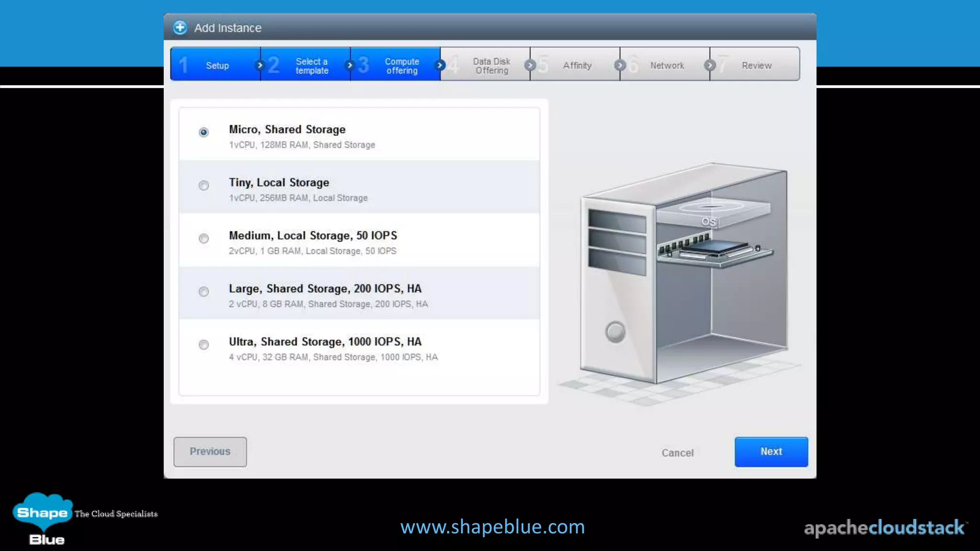980x551 pixels.
Task: Click 'Tiny, Local Storage' title text
Action: [x=279, y=183]
